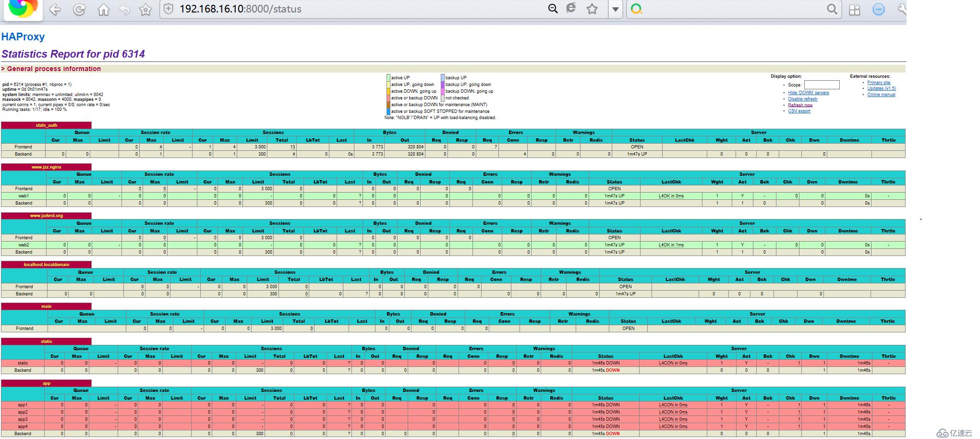Click the localhost.localdomain proxy title
The height and width of the screenshot is (439, 980).
point(46,265)
